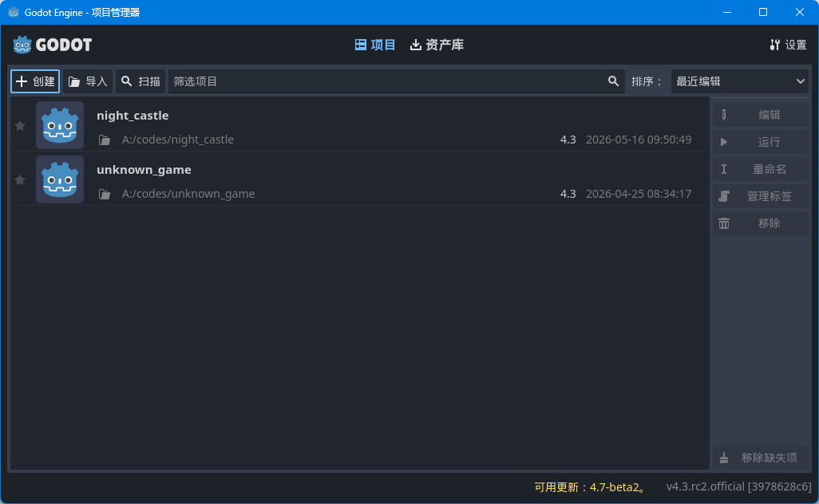Focus the 筛选项目 filter input field
Screen dimensions: 819x504
(396, 81)
